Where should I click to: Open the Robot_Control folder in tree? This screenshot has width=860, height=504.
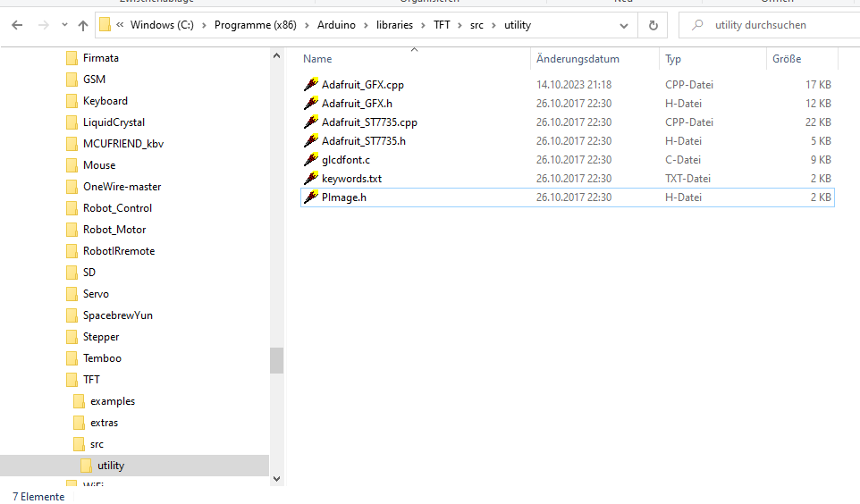[x=117, y=208]
